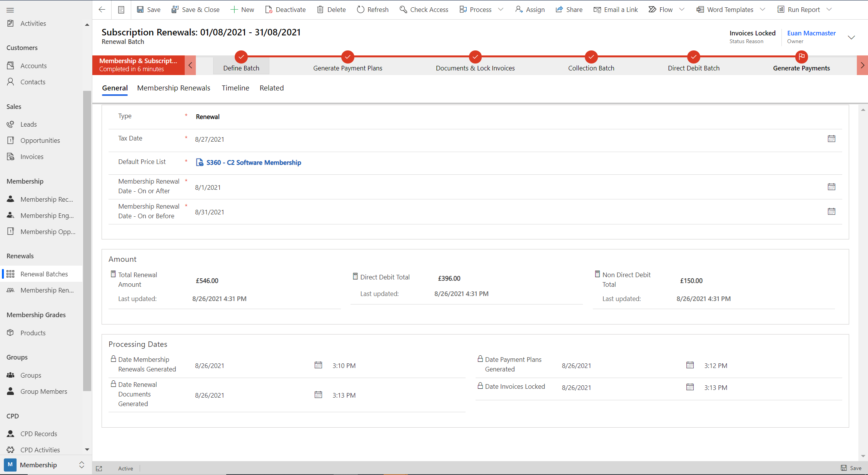Open Check Access
The width and height of the screenshot is (868, 475).
[x=424, y=10]
